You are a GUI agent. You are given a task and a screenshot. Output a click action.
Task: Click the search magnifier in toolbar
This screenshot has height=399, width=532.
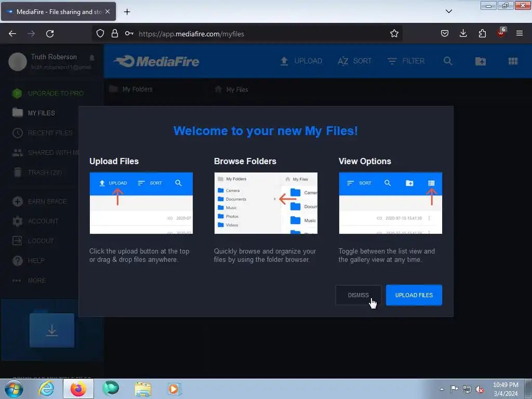point(448,61)
